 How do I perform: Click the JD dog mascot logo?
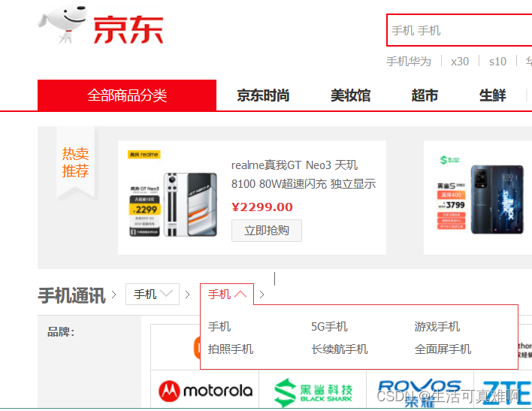coord(62,25)
